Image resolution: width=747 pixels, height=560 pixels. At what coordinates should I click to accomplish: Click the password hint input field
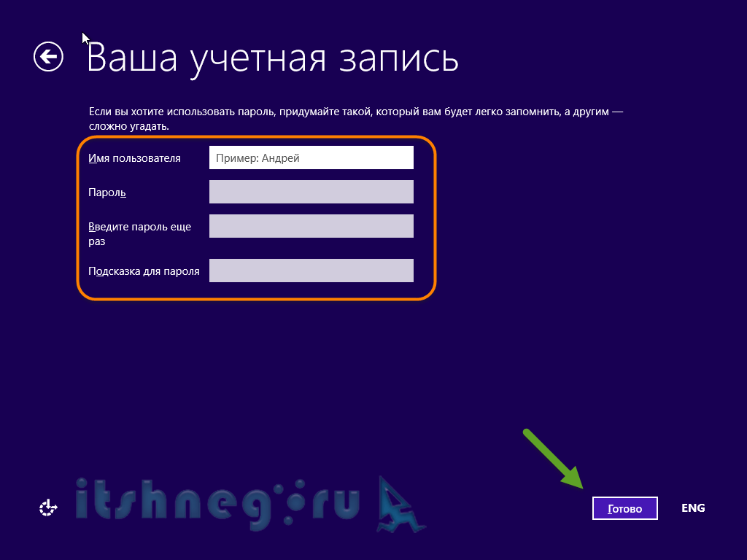[x=311, y=271]
